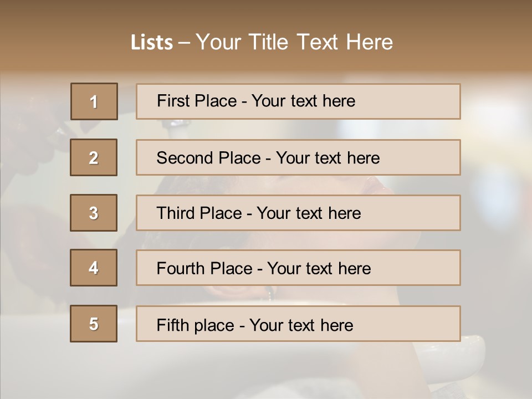Screen dimensions: 532x399
Task: Click the words "Fourth Place" in row four
Action: [x=204, y=268]
